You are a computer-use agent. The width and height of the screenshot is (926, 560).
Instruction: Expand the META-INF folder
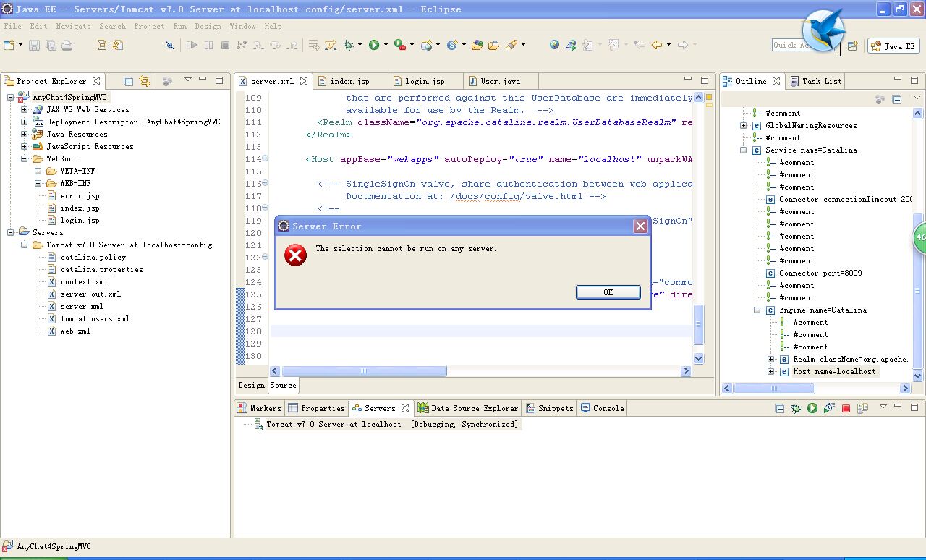pyautogui.click(x=38, y=171)
